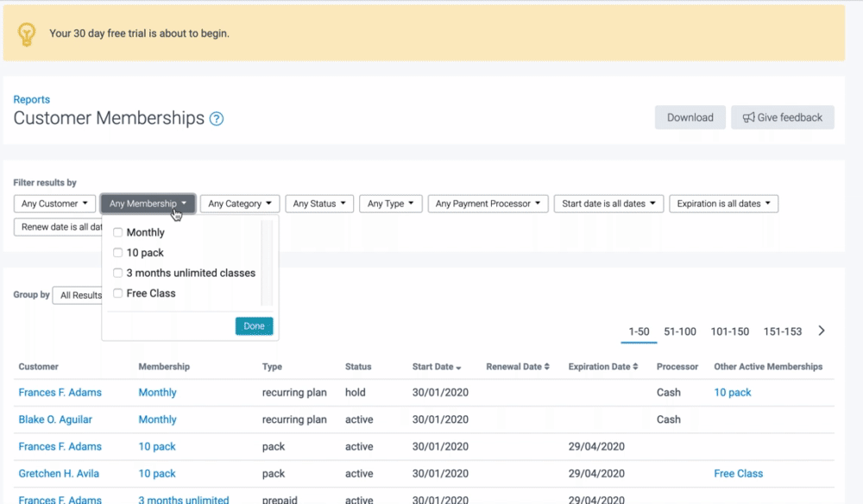Go to next page with arrow icon
This screenshot has height=504, width=863.
coord(822,331)
